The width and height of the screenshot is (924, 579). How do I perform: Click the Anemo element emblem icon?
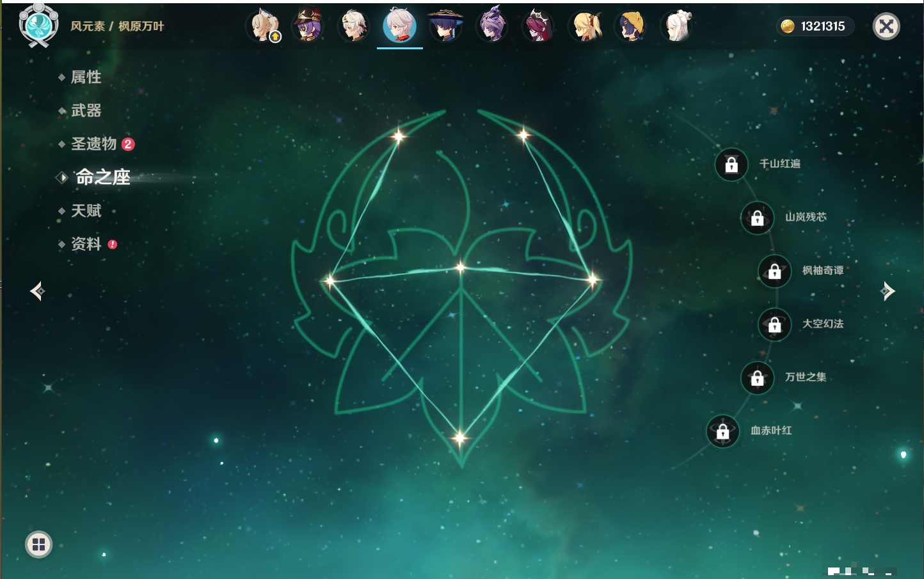pos(38,25)
